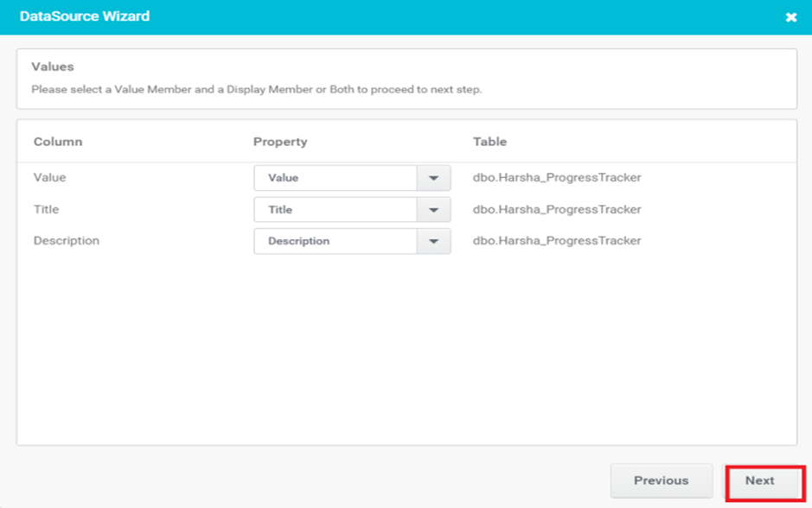Screen dimensions: 812x508
Task: Go back with the Previous button
Action: [662, 480]
